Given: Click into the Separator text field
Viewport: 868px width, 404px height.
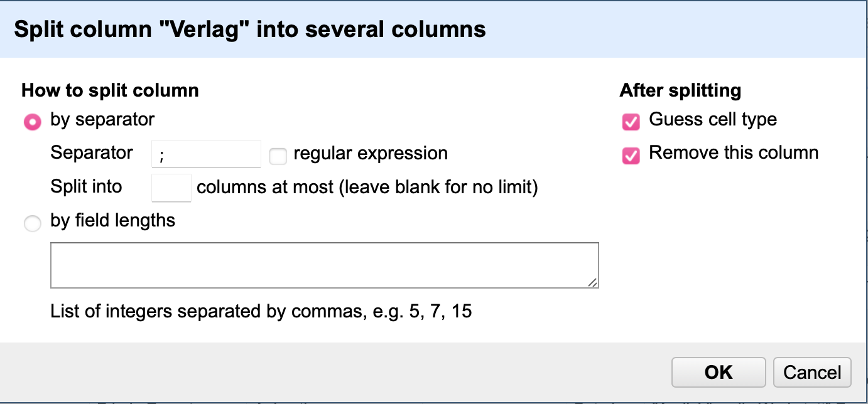Looking at the screenshot, I should tap(206, 154).
